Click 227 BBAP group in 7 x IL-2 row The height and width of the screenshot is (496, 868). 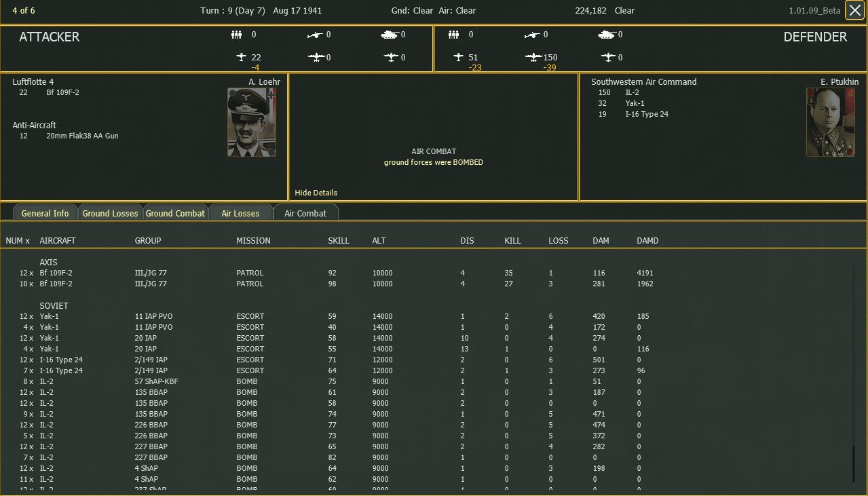click(x=151, y=457)
